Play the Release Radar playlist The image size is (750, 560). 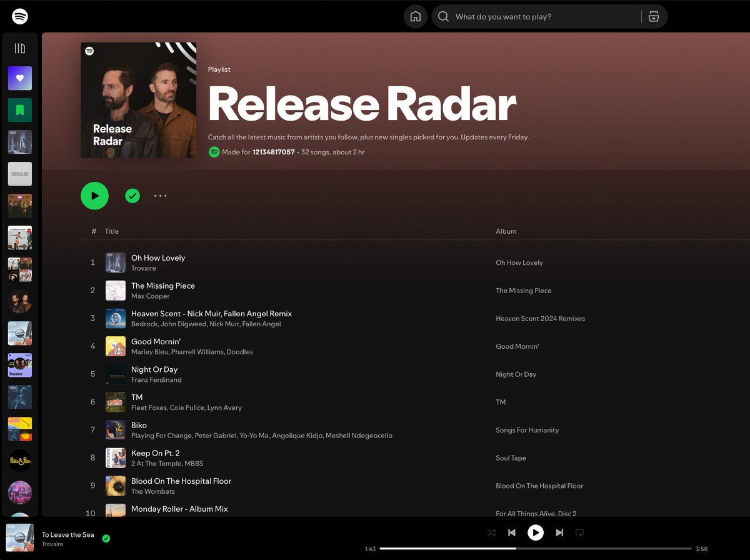[x=94, y=196]
